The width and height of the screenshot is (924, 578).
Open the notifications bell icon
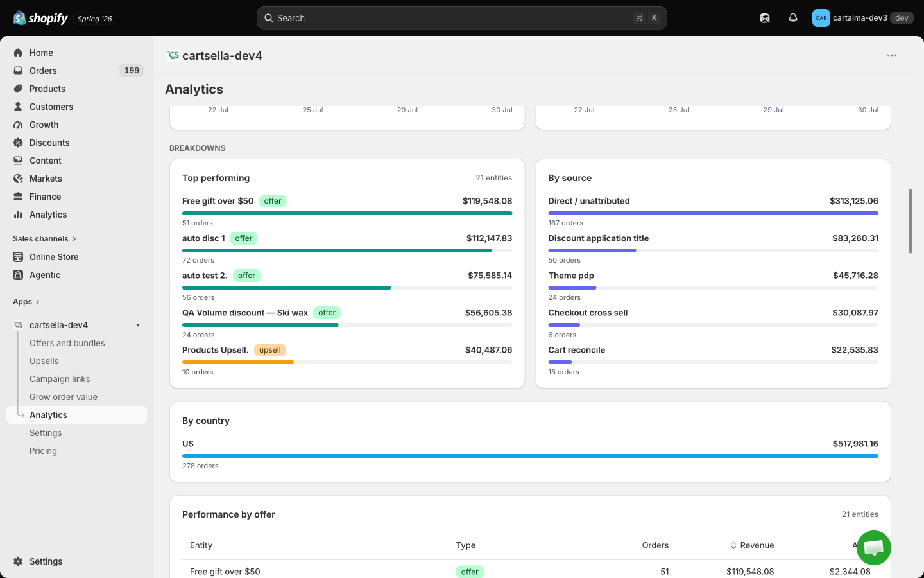tap(793, 18)
